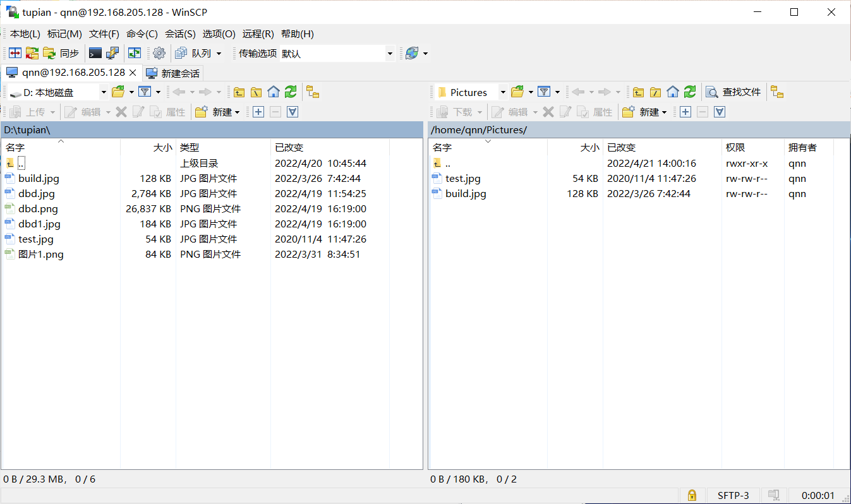This screenshot has width=851, height=504.
Task: Select dbd.png in local panel
Action: (x=38, y=209)
